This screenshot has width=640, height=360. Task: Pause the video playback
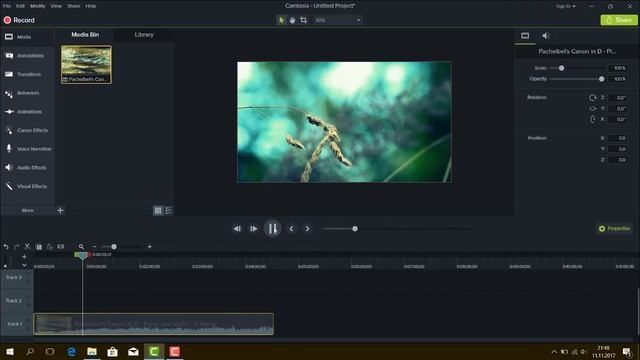[x=272, y=229]
